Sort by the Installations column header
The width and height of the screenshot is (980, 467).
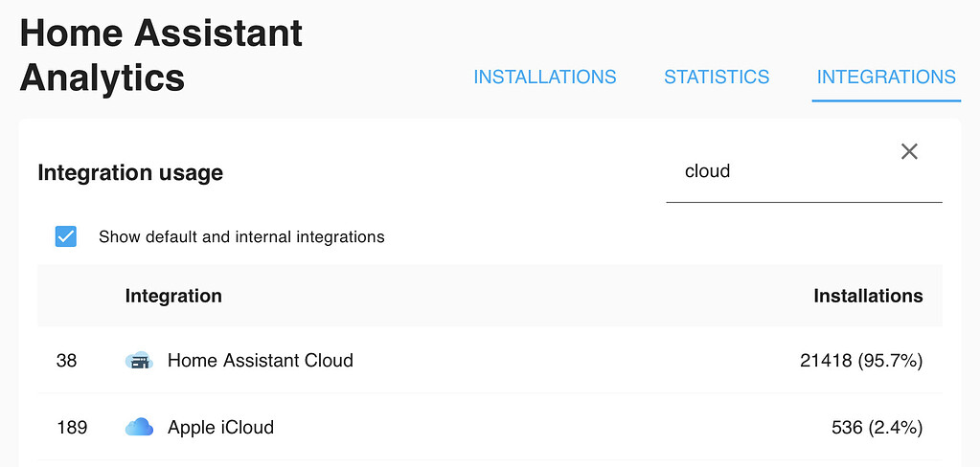pyautogui.click(x=868, y=296)
